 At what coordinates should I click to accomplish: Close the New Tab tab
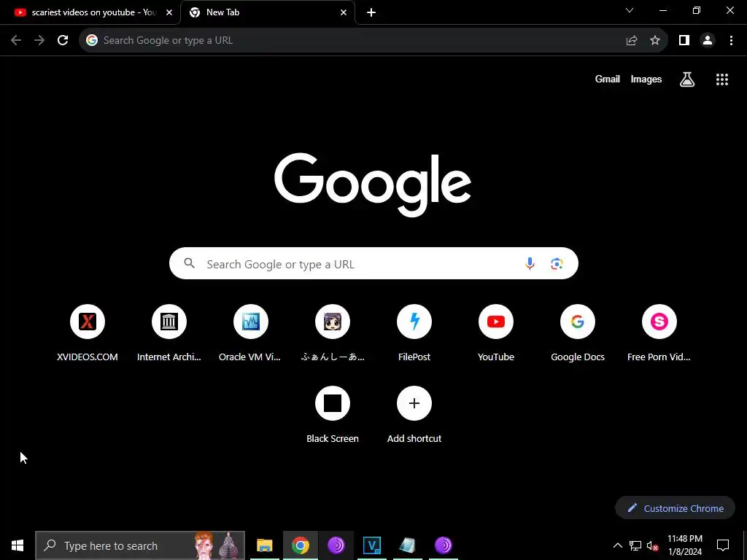click(x=344, y=12)
